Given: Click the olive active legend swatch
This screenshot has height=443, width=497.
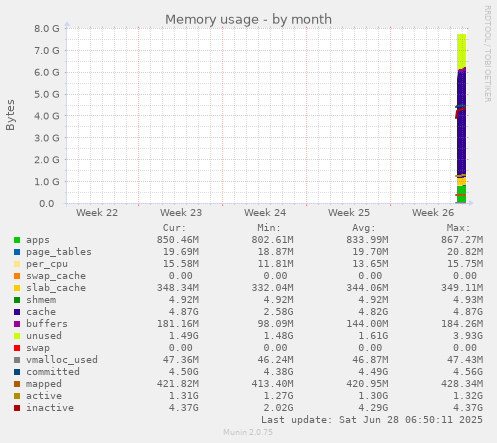Looking at the screenshot, I should (x=17, y=396).
